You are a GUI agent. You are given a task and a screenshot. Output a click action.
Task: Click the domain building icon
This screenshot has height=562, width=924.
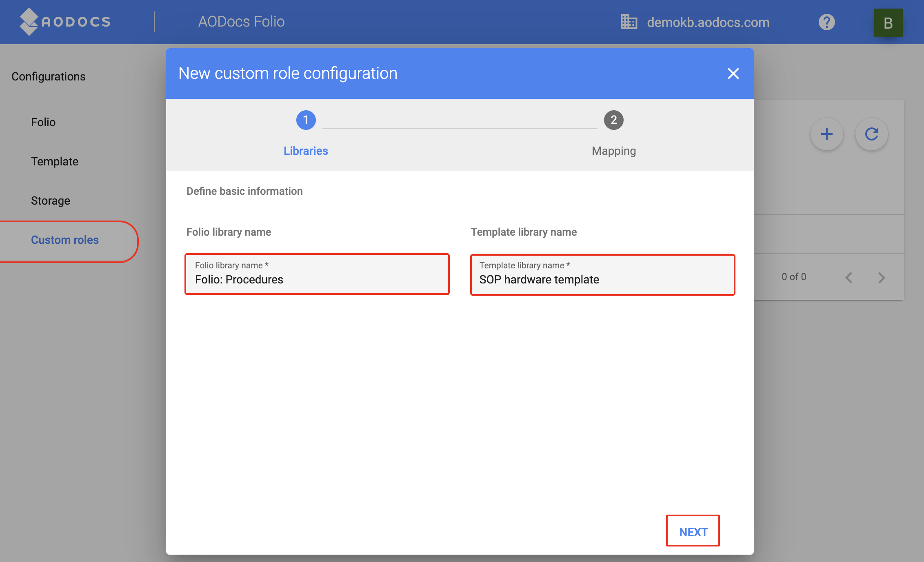tap(629, 22)
